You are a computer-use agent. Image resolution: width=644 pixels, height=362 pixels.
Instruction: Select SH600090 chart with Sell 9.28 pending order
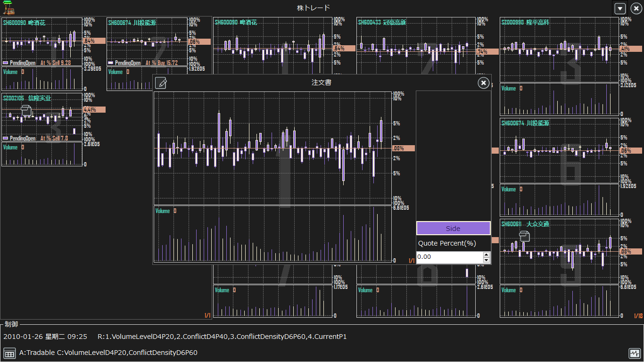41,42
